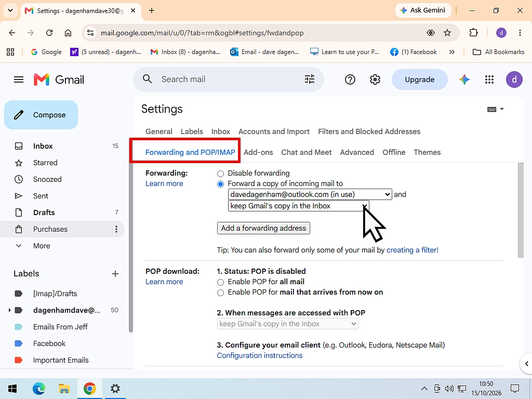The height and width of the screenshot is (399, 532).
Task: Click the Upgrade button
Action: coord(420,79)
